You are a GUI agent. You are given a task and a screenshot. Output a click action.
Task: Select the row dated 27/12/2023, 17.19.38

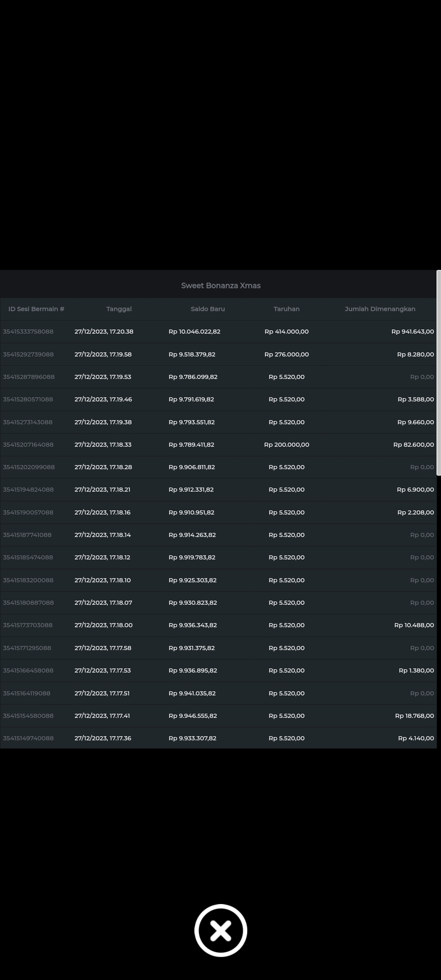(x=103, y=422)
